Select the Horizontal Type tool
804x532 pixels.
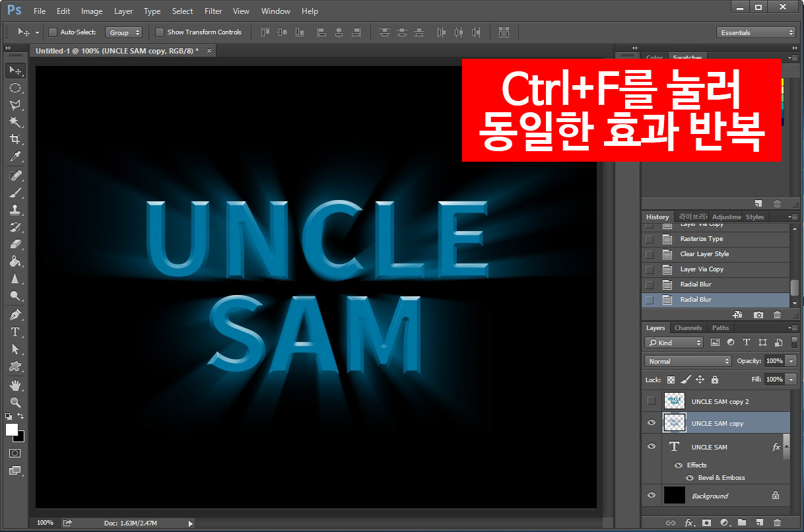(x=15, y=332)
